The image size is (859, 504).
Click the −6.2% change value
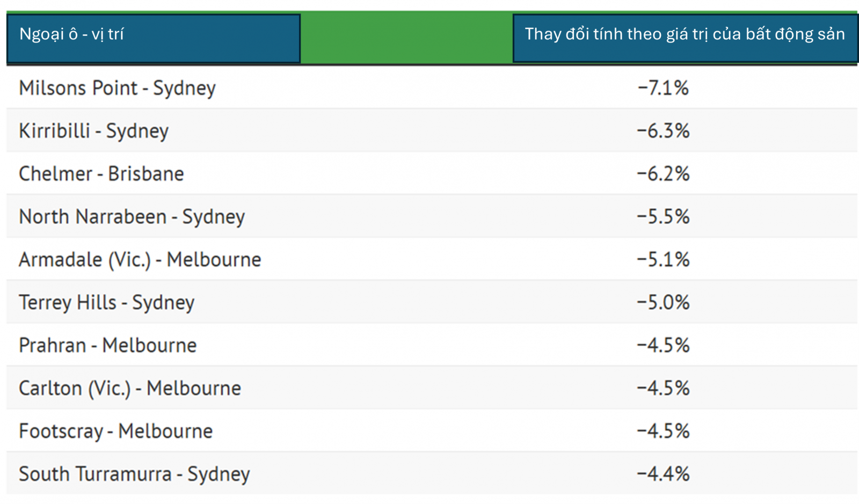663,174
